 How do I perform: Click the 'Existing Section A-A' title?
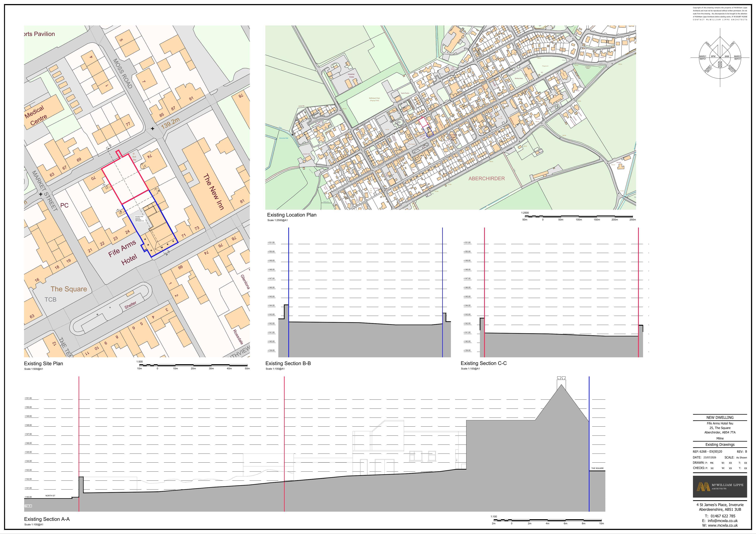tap(47, 519)
